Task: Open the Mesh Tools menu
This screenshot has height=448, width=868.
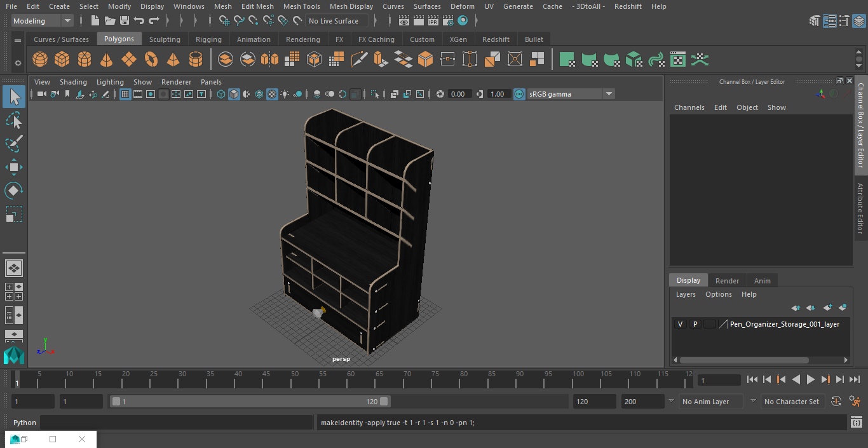Action: [x=301, y=6]
